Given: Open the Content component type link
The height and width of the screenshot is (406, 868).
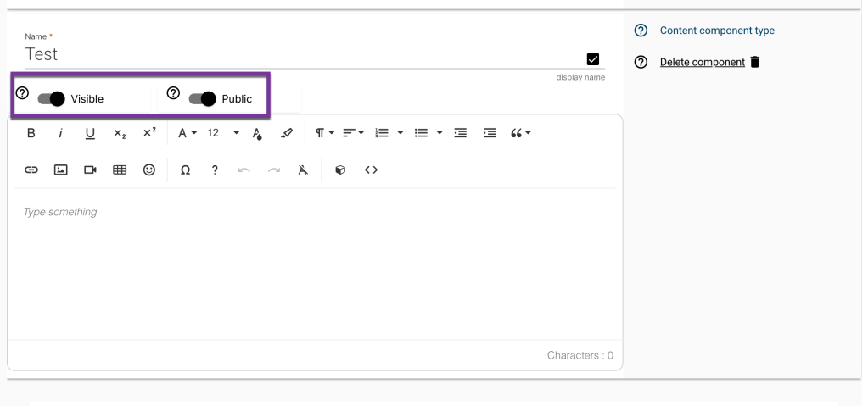Looking at the screenshot, I should (x=717, y=31).
